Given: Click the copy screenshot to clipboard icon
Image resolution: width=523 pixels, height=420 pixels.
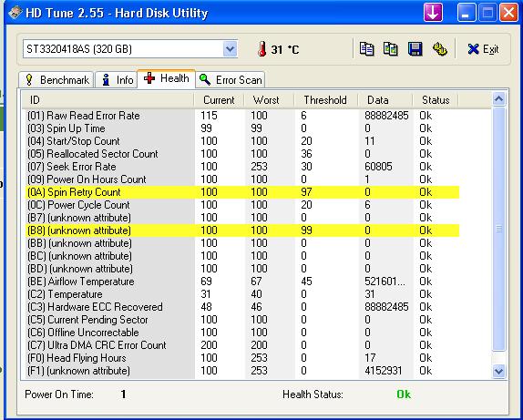Looking at the screenshot, I should pyautogui.click(x=390, y=49).
